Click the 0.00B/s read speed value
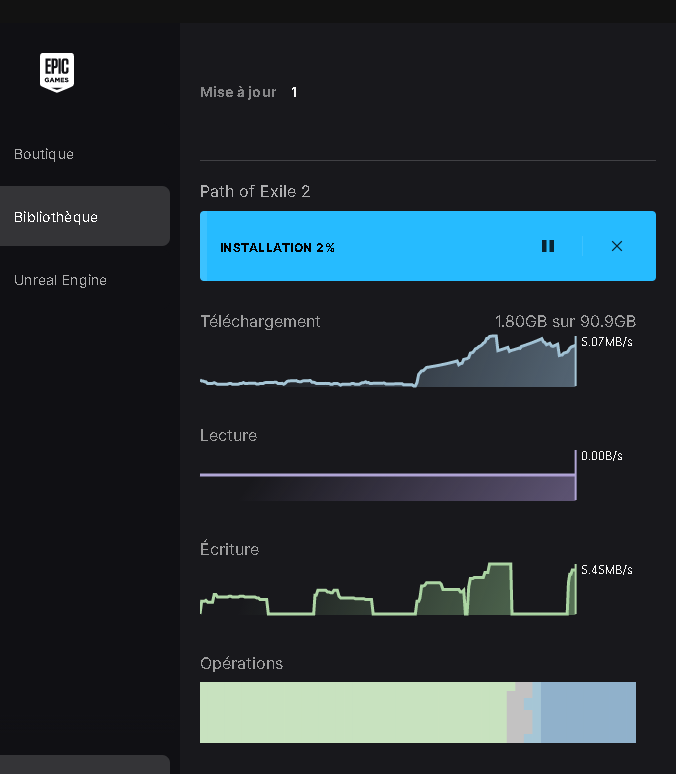Image resolution: width=676 pixels, height=774 pixels. pyautogui.click(x=601, y=456)
